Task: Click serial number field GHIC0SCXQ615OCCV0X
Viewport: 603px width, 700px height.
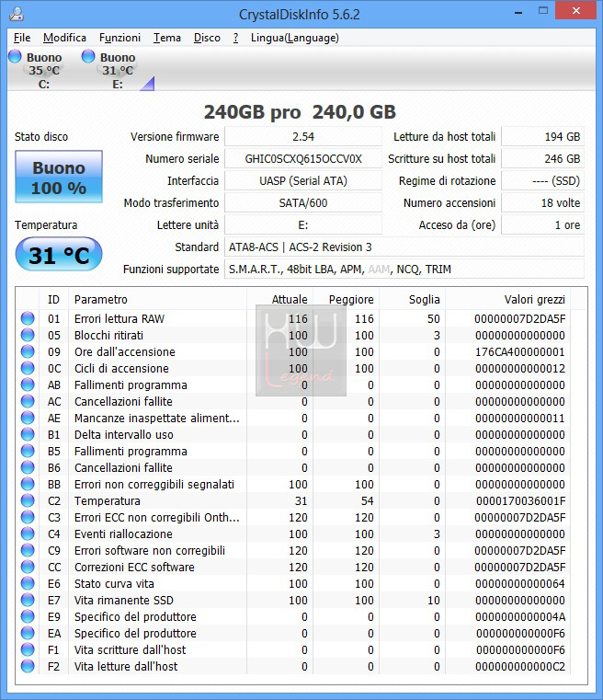Action: 303,158
